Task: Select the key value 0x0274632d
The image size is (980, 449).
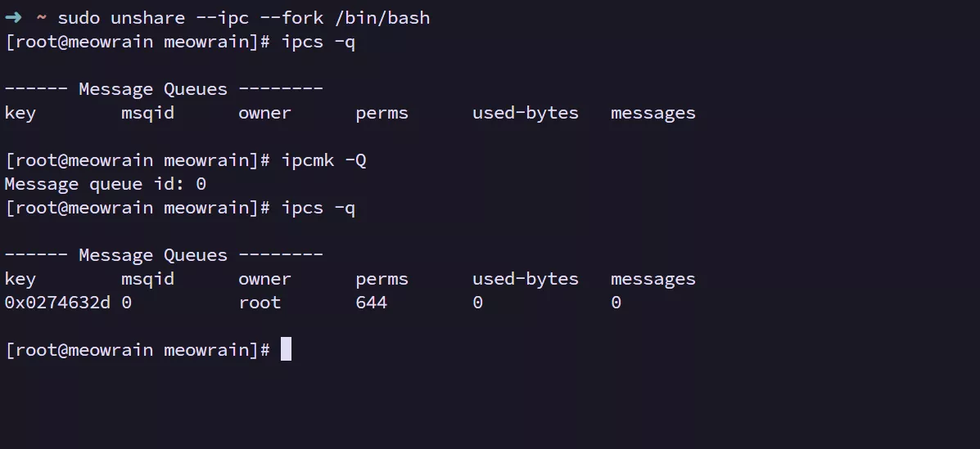Action: (x=57, y=303)
